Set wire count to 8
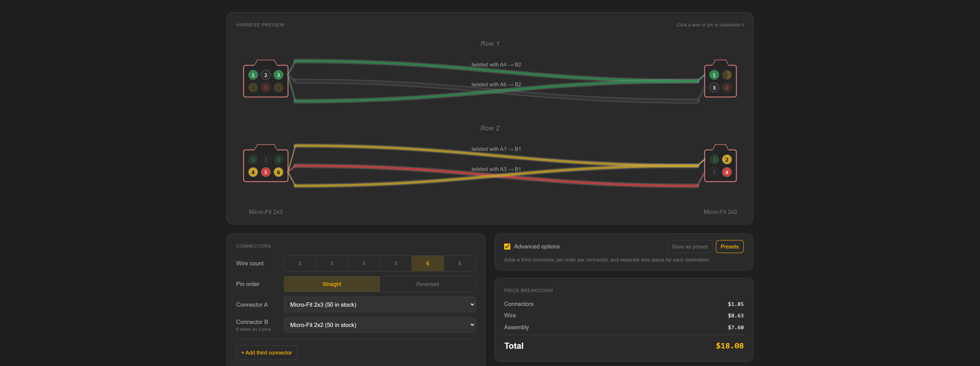Screen dimensions: 980x366 [459, 263]
